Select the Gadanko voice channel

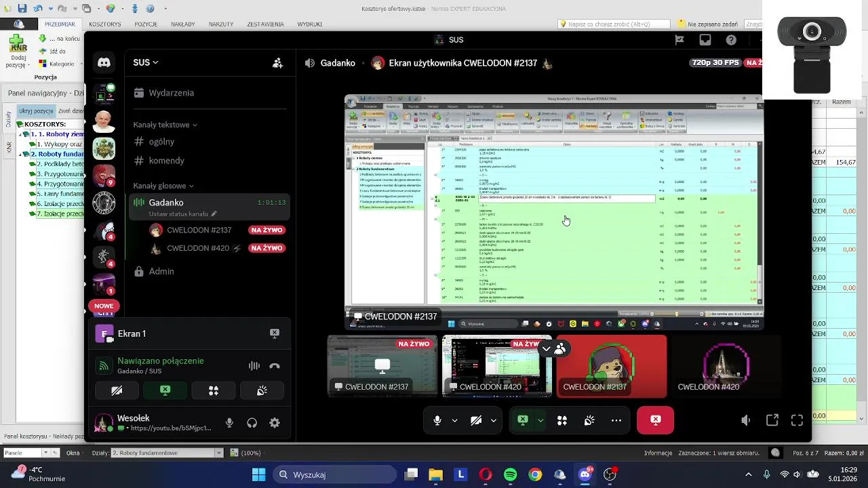pos(165,203)
